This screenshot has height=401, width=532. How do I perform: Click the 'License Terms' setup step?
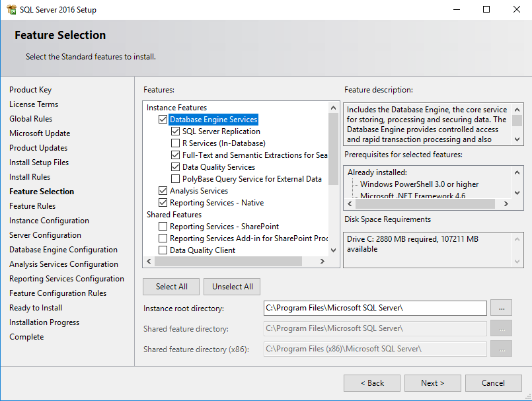coord(34,104)
